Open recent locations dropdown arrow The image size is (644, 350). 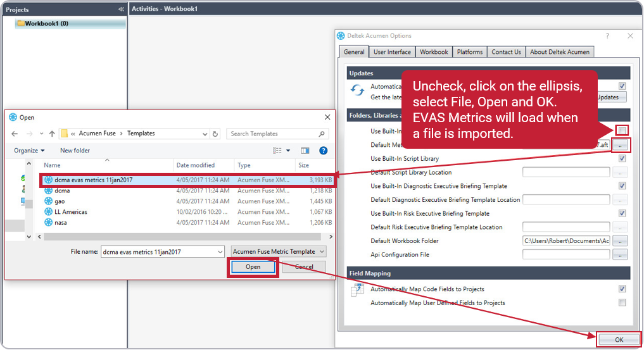[42, 134]
